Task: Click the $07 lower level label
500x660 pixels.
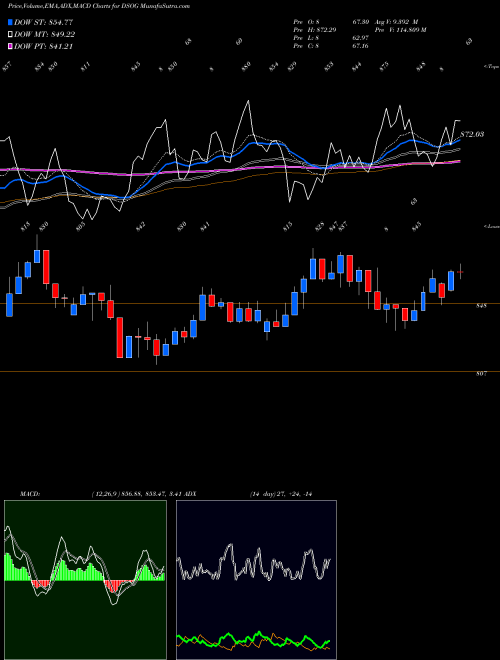Action: (x=482, y=373)
